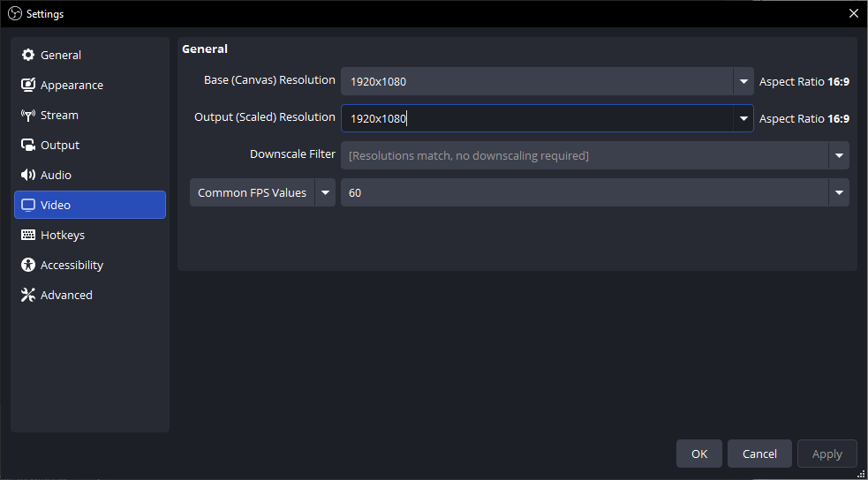868x480 pixels.
Task: Expand the Output (Scaled) Resolution dropdown arrow
Action: (743, 118)
